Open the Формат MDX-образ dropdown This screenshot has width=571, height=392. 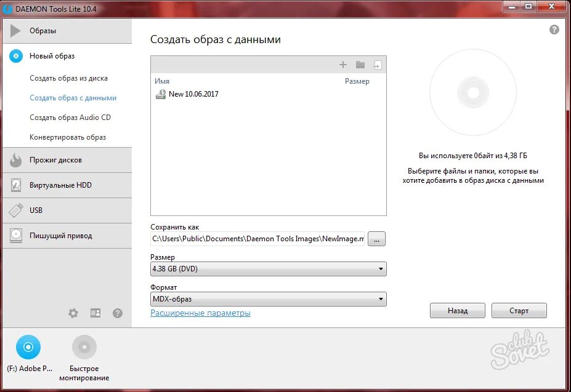[269, 299]
